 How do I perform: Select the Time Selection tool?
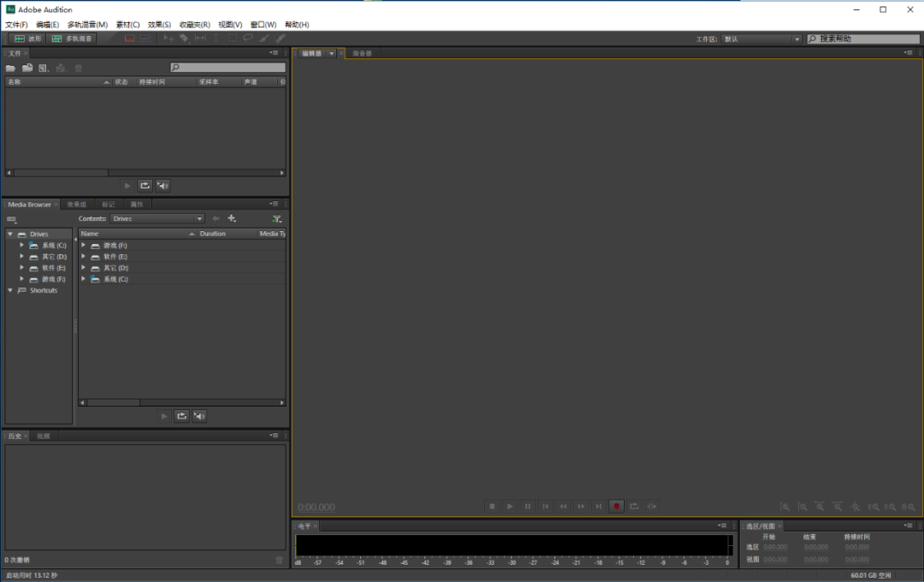click(216, 39)
